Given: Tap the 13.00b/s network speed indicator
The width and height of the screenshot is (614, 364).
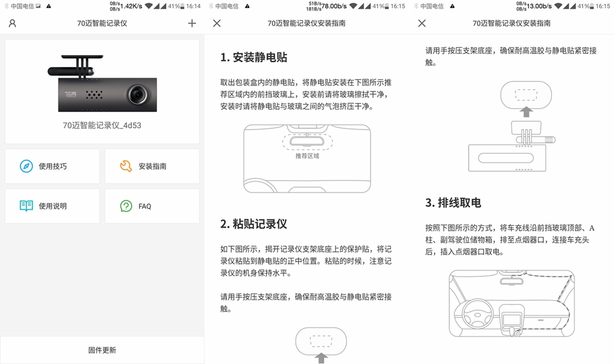Looking at the screenshot, I should (539, 6).
